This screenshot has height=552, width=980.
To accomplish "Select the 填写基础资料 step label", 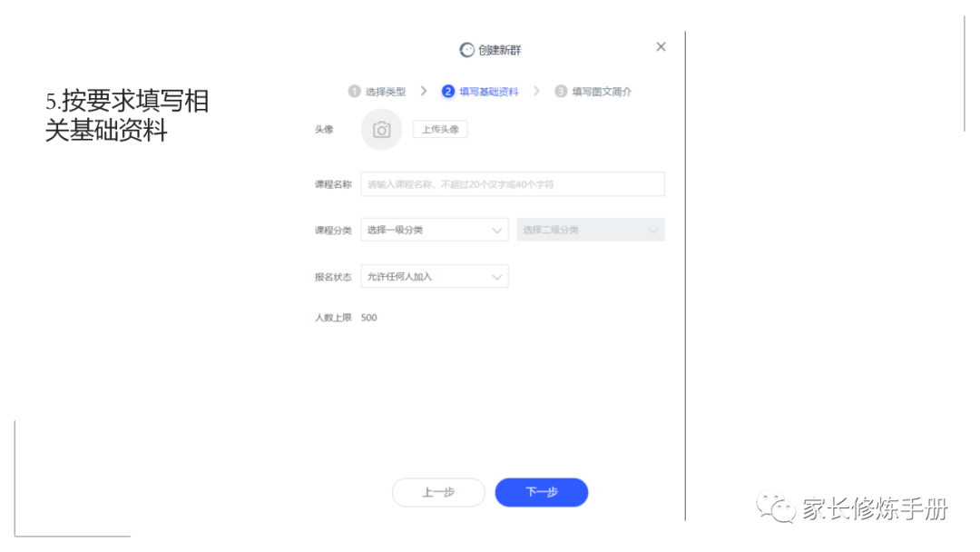I will coord(489,92).
